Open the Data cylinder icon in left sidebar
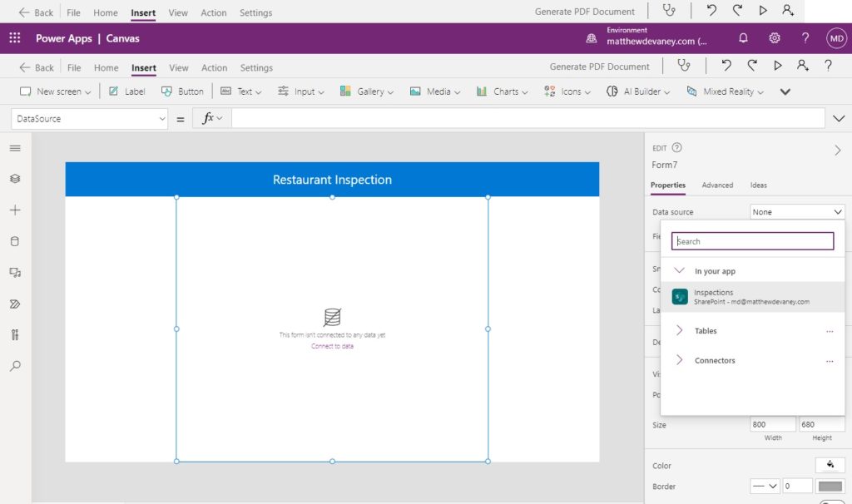 pos(15,242)
